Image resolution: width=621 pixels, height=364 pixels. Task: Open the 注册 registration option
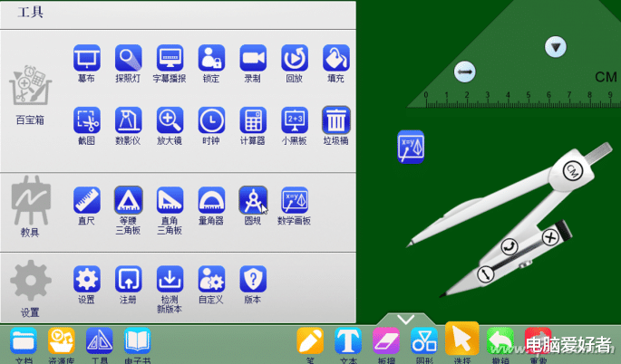point(129,284)
